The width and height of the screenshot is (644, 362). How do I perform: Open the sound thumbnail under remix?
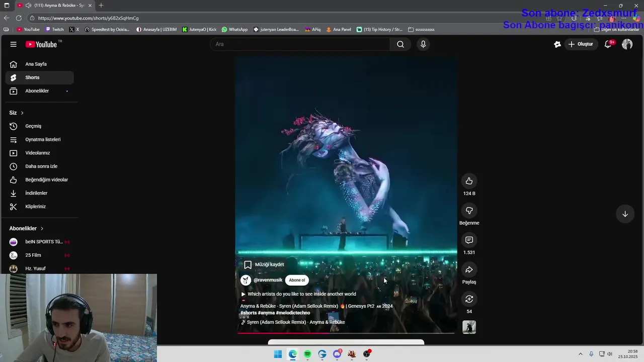click(469, 327)
